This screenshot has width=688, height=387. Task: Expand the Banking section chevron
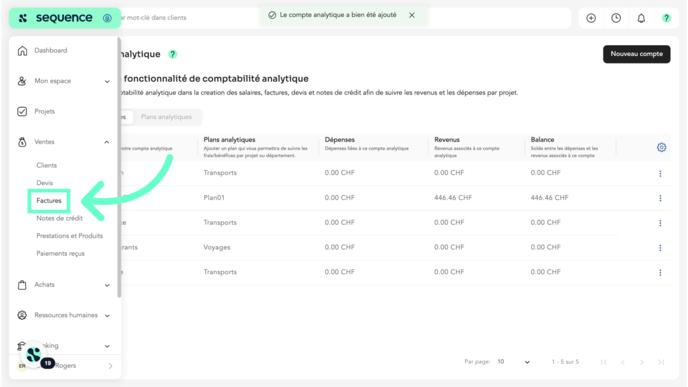[x=107, y=346]
